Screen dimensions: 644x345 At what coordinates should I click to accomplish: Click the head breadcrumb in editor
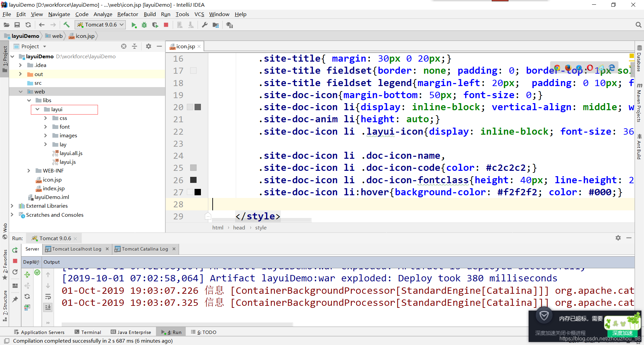(x=239, y=228)
